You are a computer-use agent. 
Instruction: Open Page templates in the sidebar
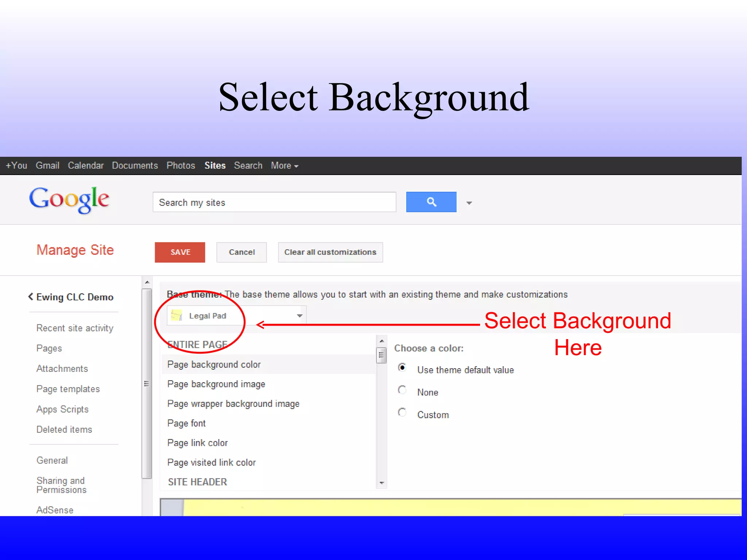coord(68,389)
